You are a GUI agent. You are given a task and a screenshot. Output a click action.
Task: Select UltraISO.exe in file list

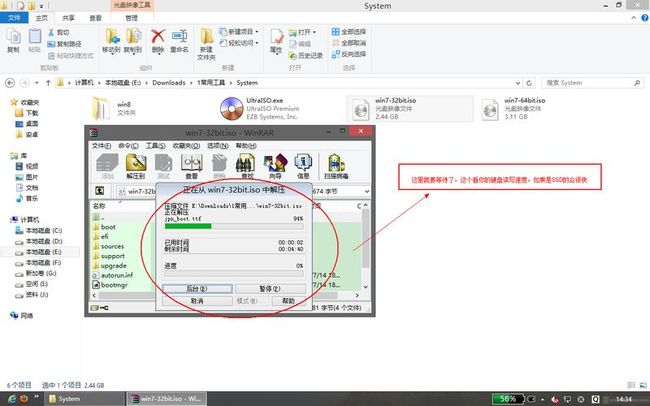point(260,109)
